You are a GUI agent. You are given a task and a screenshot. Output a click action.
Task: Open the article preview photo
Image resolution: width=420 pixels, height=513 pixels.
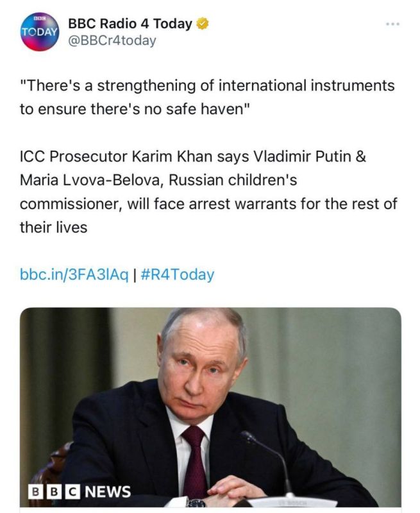coord(210,407)
